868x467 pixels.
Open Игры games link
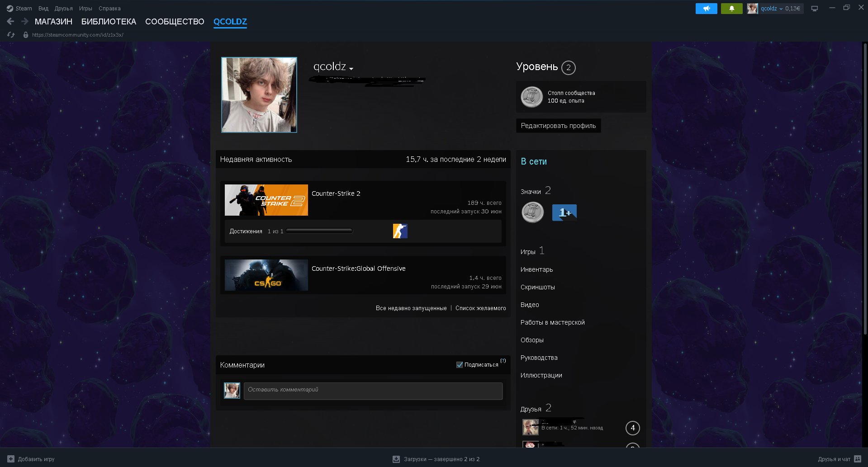[528, 252]
